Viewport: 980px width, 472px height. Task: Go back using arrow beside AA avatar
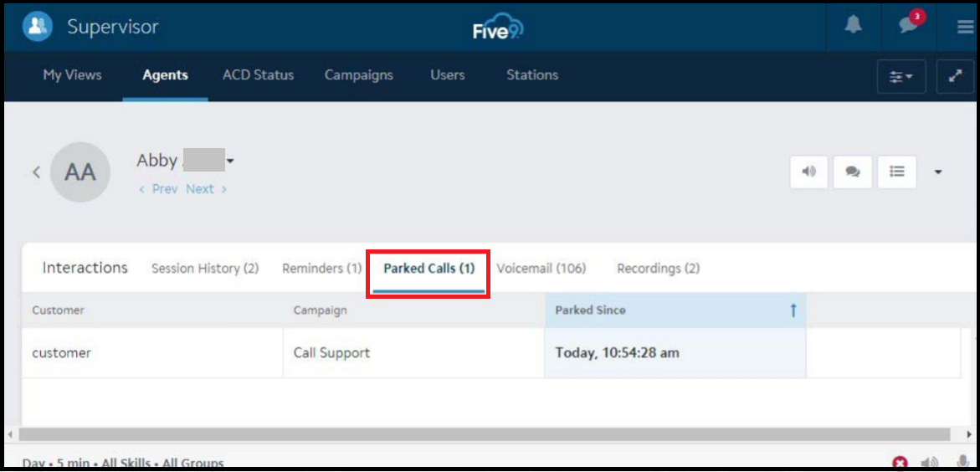[36, 172]
